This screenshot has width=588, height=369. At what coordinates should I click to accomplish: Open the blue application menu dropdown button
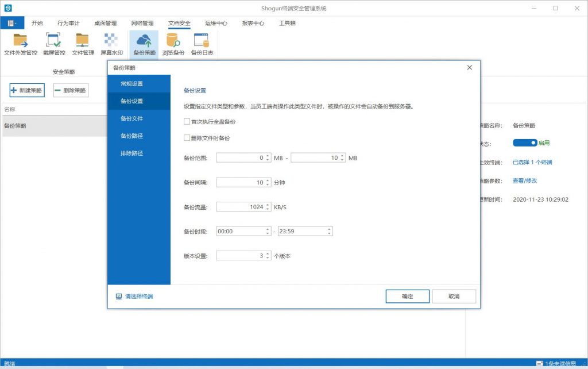coord(12,23)
